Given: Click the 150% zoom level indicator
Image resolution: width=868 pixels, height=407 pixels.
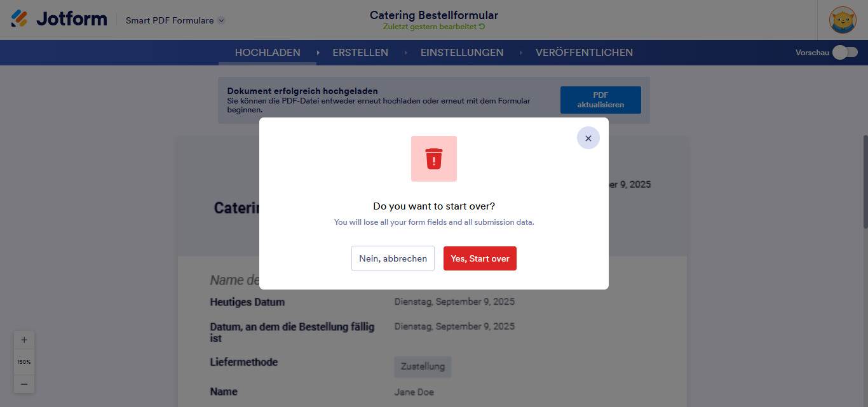Looking at the screenshot, I should click(x=24, y=362).
